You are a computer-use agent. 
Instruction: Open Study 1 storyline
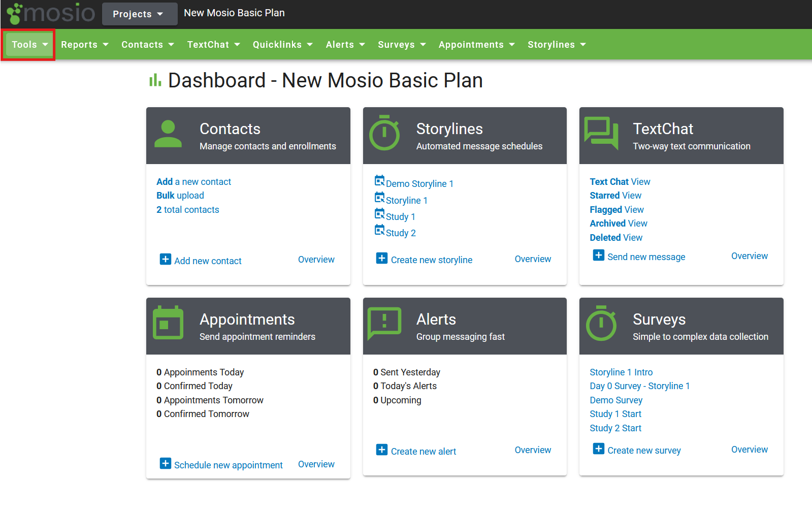click(x=401, y=217)
